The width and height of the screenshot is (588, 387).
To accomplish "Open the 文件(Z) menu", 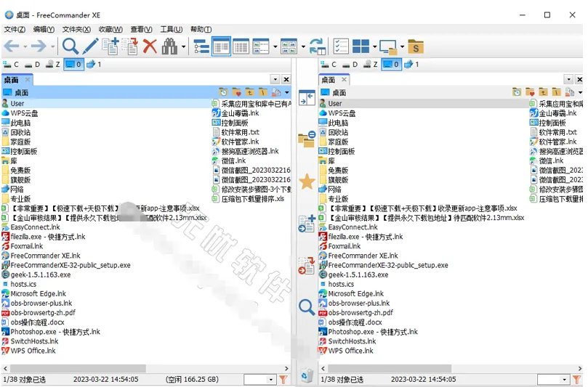I will [15, 29].
